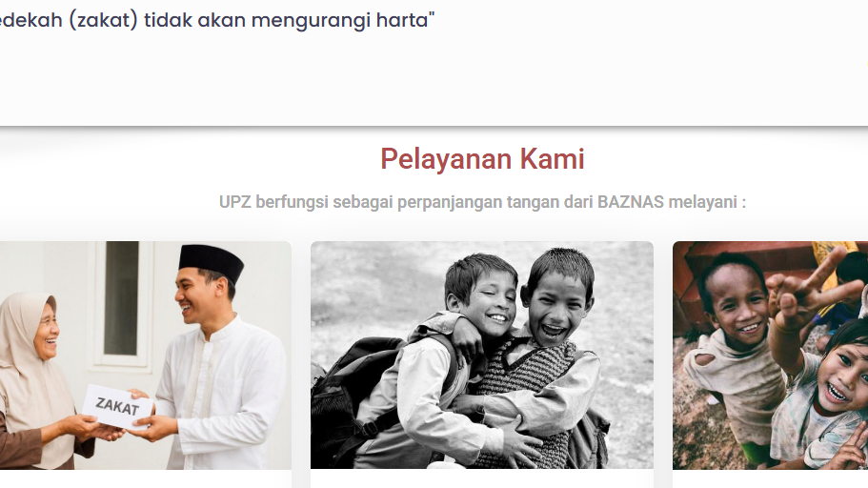Click the word BAZNAS in the subtitle
The height and width of the screenshot is (488, 868).
tap(631, 202)
